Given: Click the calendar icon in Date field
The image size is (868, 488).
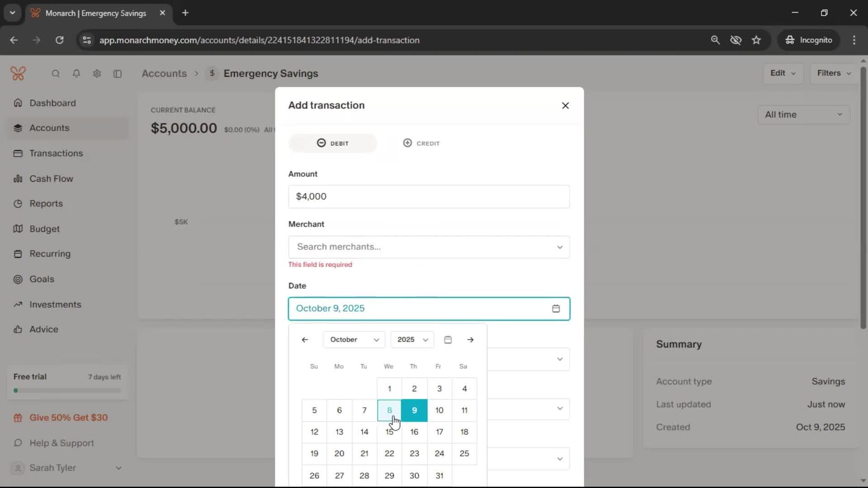Looking at the screenshot, I should (556, 309).
